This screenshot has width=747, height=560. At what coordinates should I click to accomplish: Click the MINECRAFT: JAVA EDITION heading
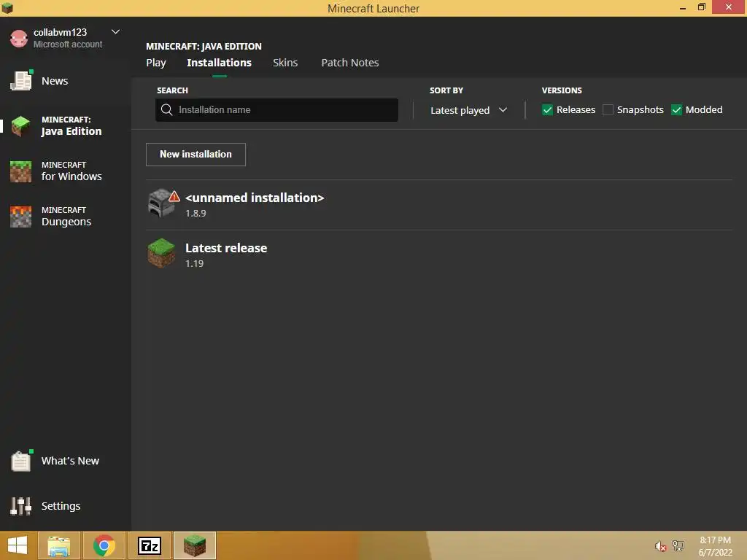204,46
